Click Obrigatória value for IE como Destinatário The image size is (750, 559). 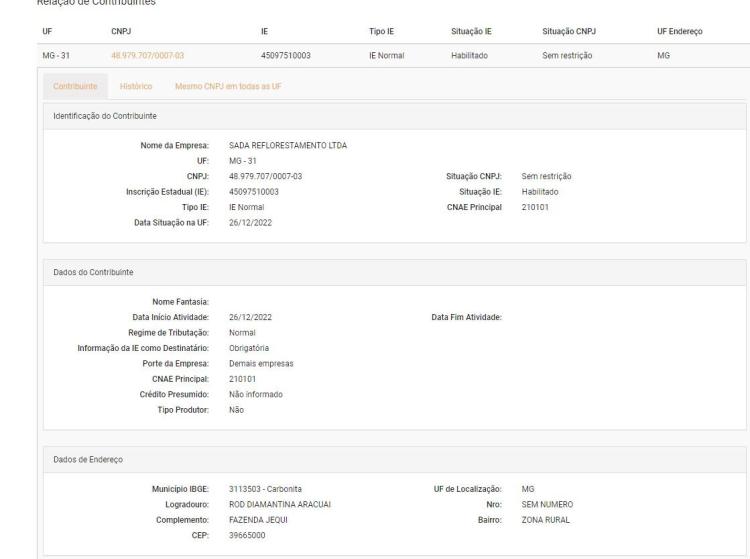[x=249, y=348]
